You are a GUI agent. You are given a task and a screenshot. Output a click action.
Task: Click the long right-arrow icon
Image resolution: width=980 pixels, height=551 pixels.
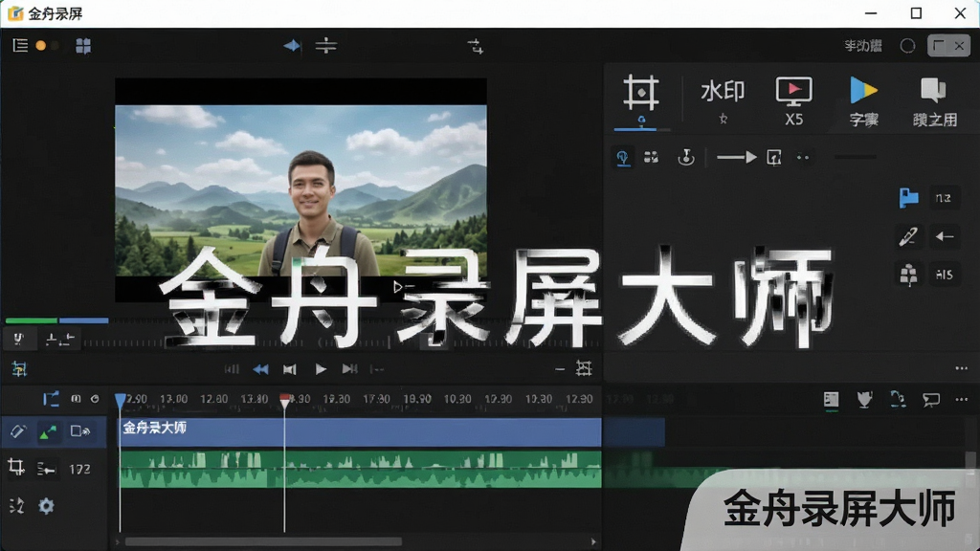tap(736, 158)
